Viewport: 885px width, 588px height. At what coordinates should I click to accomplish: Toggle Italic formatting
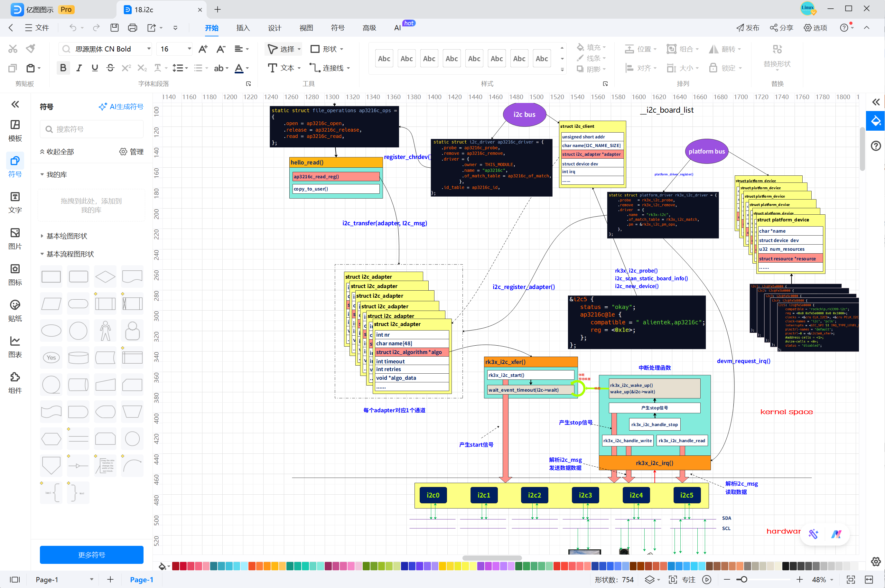tap(79, 68)
